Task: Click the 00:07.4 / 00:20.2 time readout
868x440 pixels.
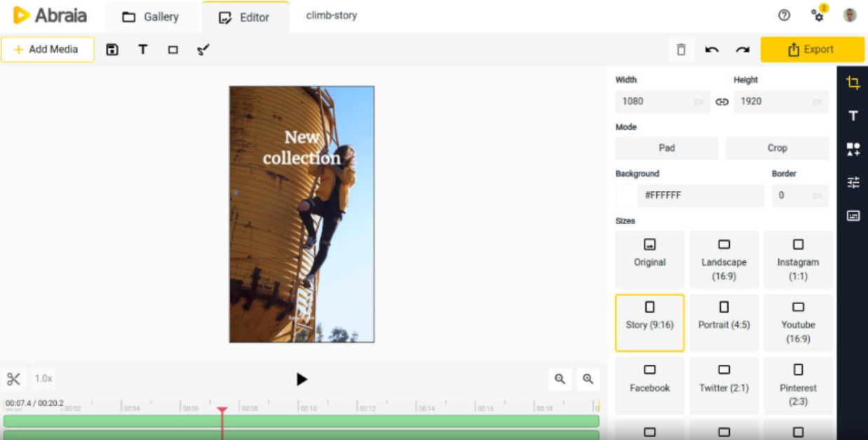Action: pos(34,404)
